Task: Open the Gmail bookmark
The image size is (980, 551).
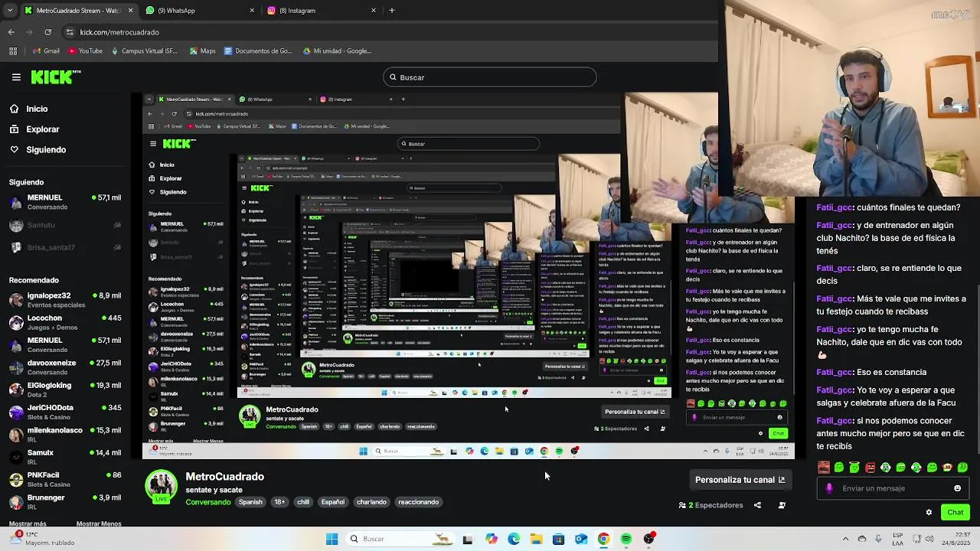Action: [46, 51]
